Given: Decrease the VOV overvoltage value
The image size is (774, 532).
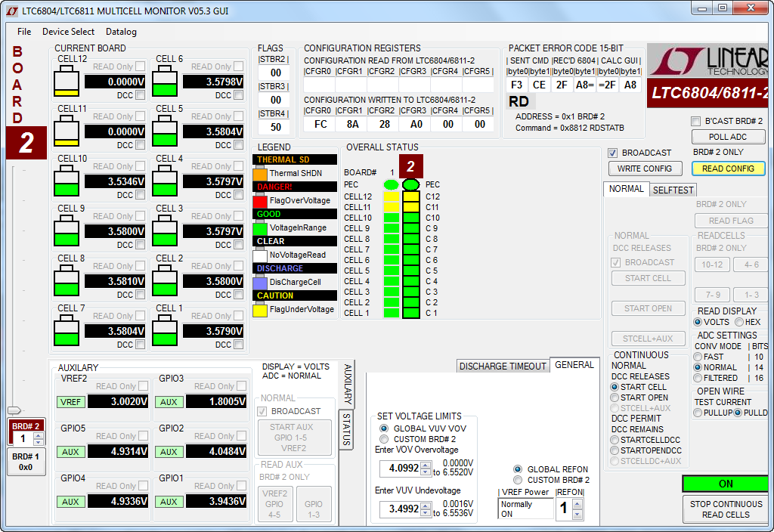Looking at the screenshot, I should click(426, 472).
